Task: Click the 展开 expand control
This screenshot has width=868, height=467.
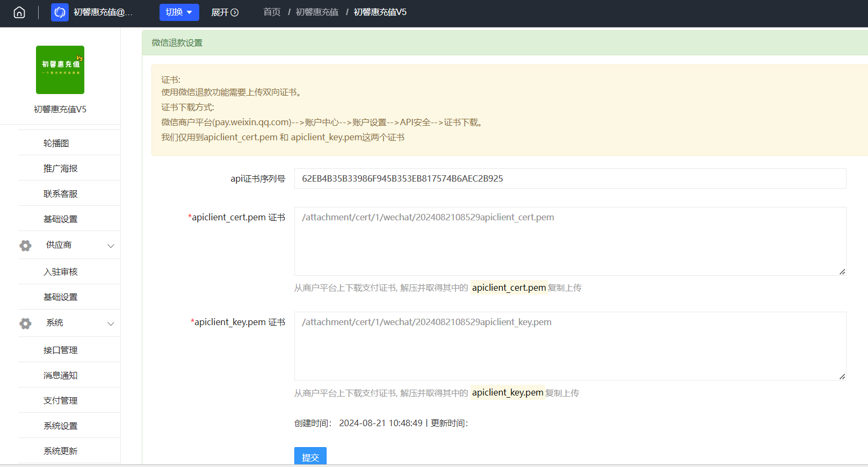Action: pyautogui.click(x=225, y=12)
